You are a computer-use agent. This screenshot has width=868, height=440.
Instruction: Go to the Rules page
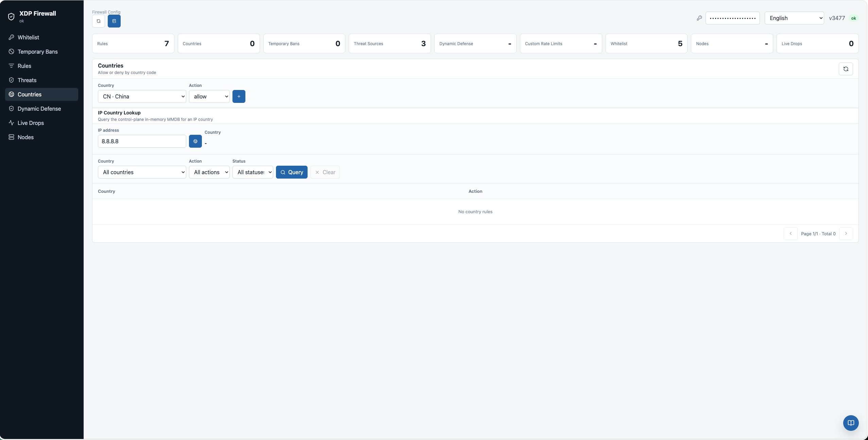(41, 66)
